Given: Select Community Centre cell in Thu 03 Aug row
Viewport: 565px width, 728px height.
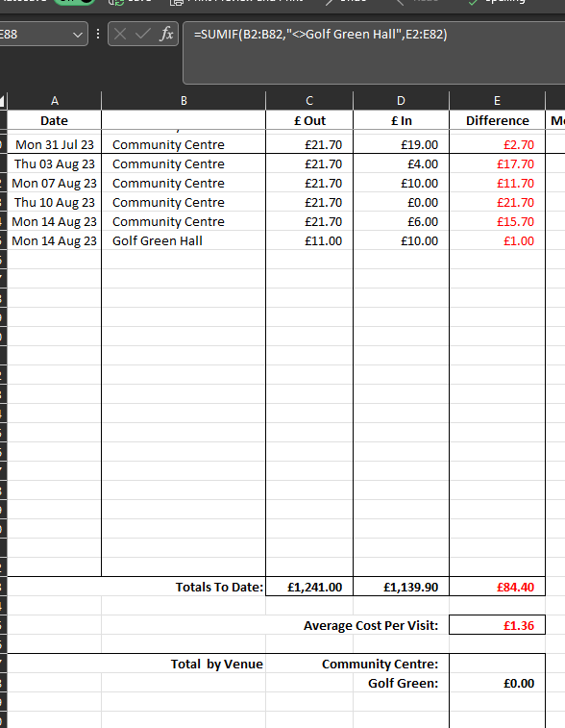Looking at the screenshot, I should pyautogui.click(x=184, y=163).
